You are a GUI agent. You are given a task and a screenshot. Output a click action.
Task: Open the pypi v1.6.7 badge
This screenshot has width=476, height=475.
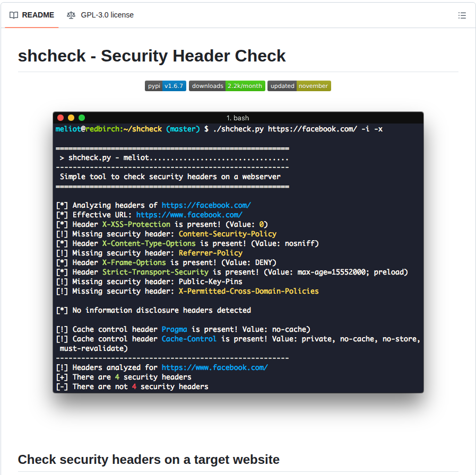point(165,86)
